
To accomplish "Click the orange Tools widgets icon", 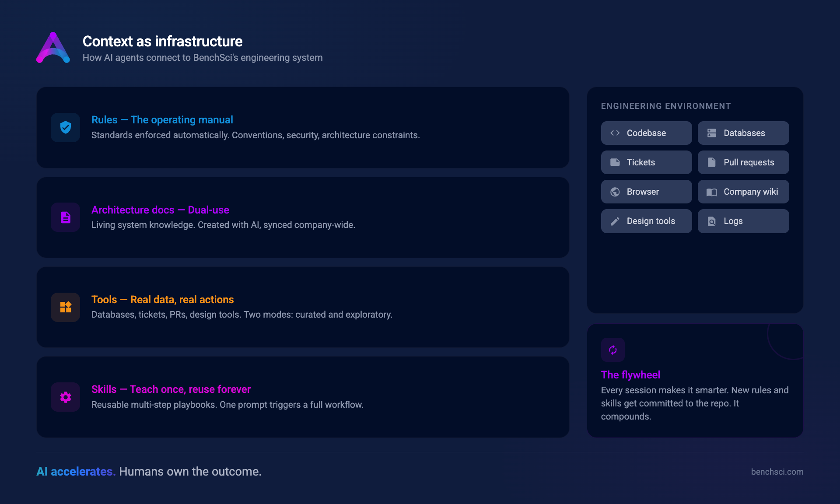I will tap(65, 307).
